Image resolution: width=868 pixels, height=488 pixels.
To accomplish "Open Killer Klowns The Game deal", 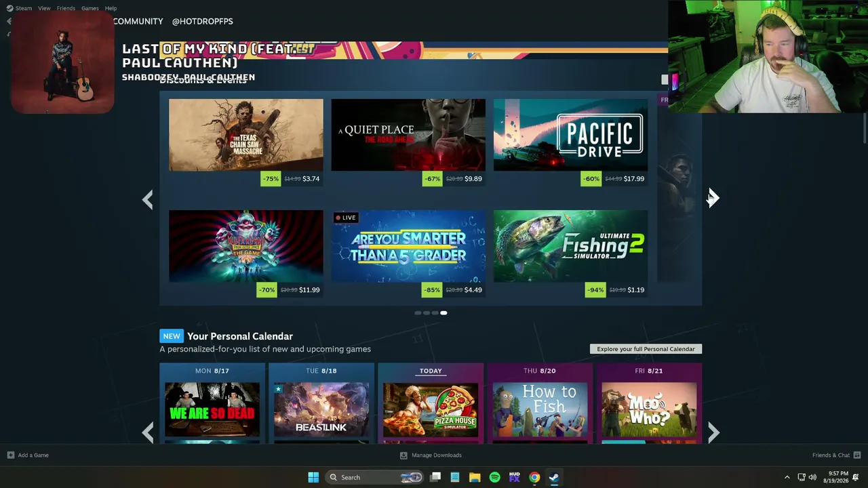I will pos(246,246).
